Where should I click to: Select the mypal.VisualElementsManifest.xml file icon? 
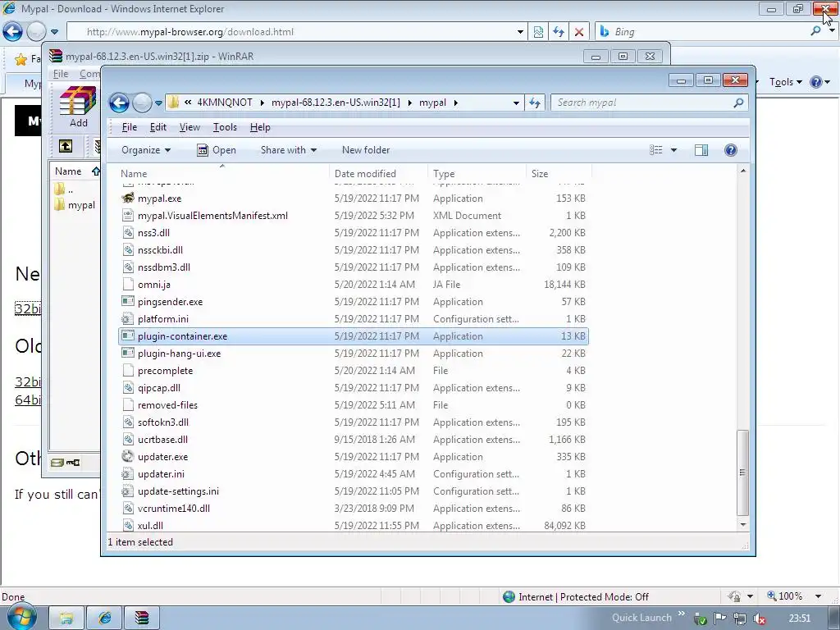pos(127,216)
